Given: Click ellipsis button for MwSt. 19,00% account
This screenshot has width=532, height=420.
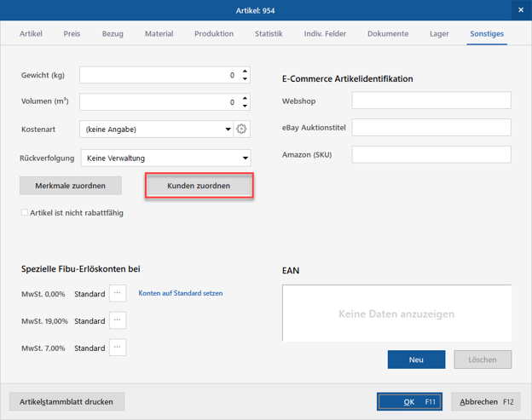Looking at the screenshot, I should (118, 320).
